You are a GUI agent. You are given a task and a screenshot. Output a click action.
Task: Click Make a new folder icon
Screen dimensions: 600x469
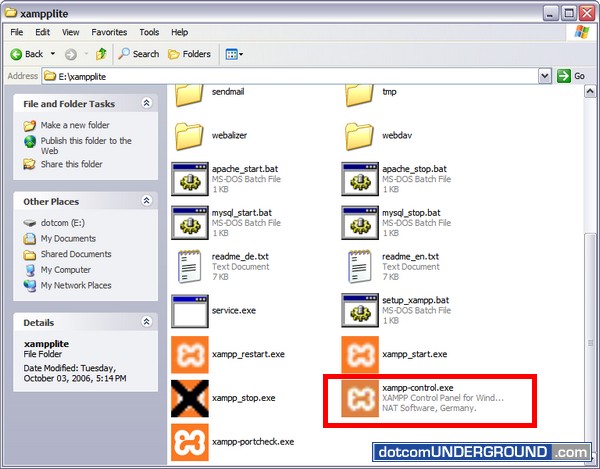29,125
